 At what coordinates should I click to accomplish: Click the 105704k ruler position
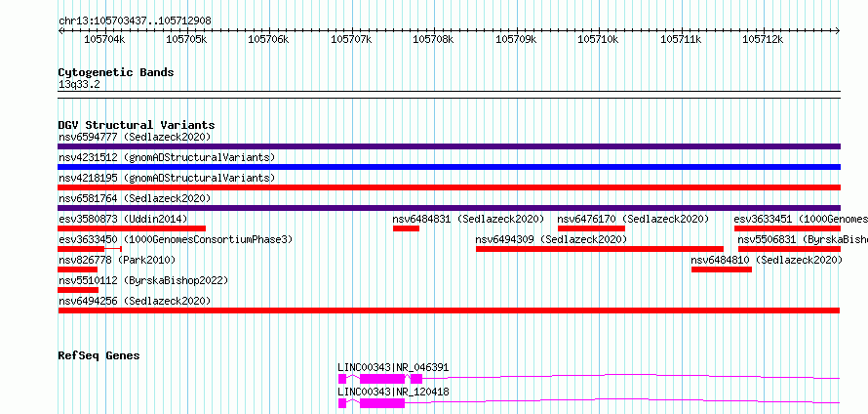pyautogui.click(x=104, y=39)
